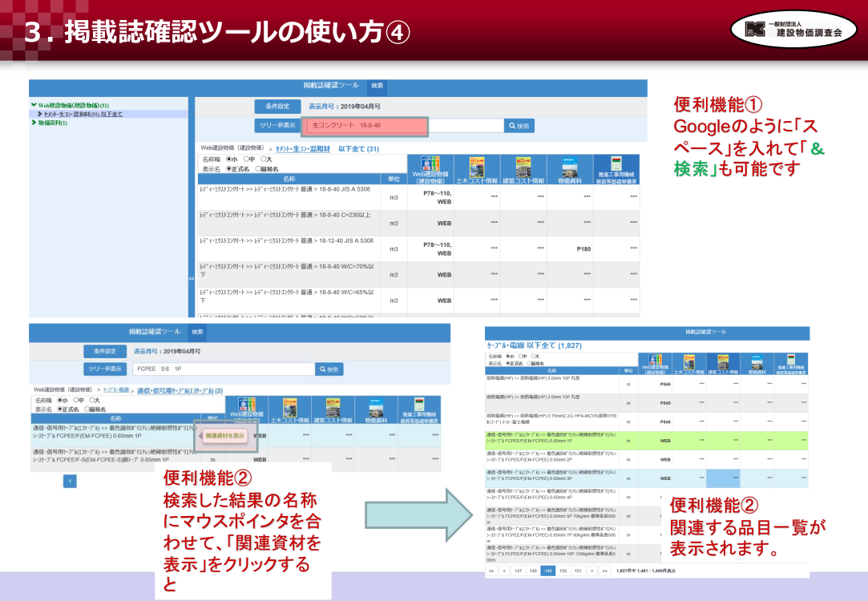Viewport: 868px width, 601px height.
Task: Click 条件設定 button in the FCPEE panel
Action: pos(105,352)
